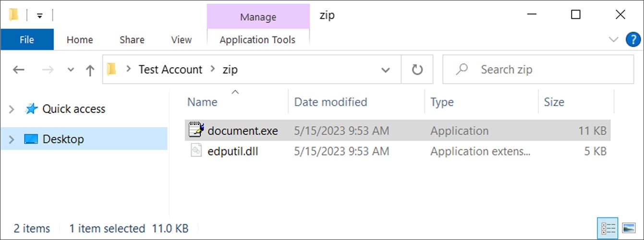
Task: Open the address bar history dropdown
Action: pyautogui.click(x=385, y=70)
